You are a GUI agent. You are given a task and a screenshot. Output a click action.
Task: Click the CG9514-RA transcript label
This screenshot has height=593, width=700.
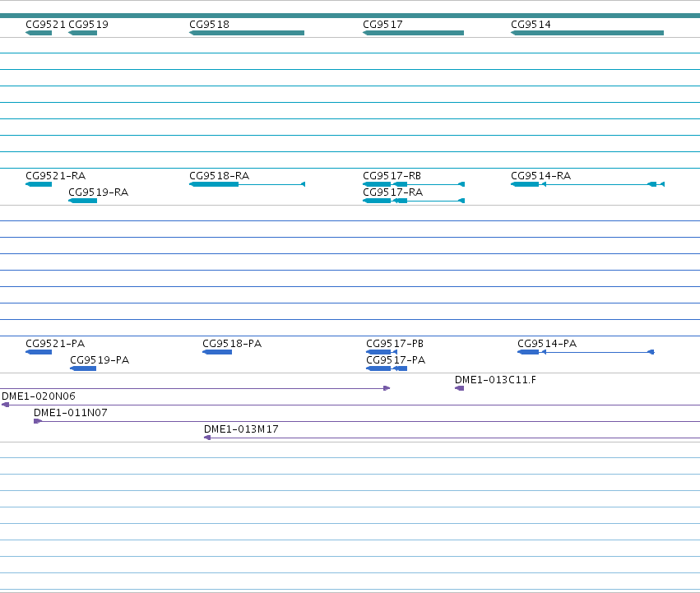click(540, 176)
